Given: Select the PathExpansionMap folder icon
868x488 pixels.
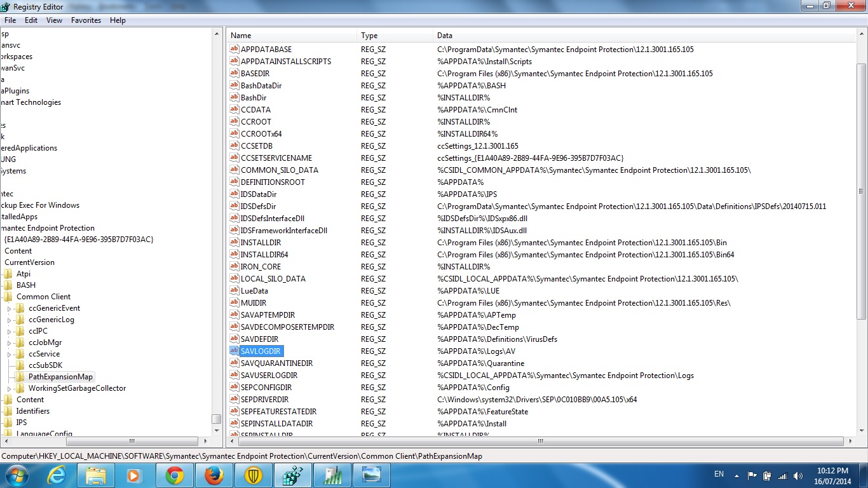Looking at the screenshot, I should tap(20, 377).
